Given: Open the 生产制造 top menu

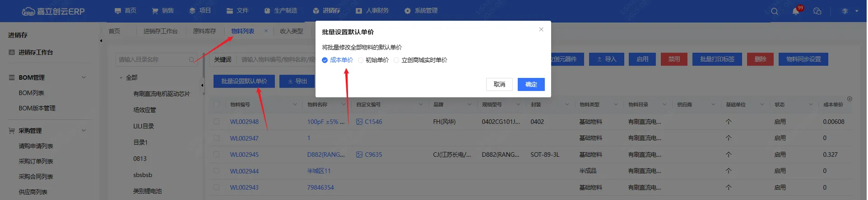Looking at the screenshot, I should pyautogui.click(x=280, y=10).
